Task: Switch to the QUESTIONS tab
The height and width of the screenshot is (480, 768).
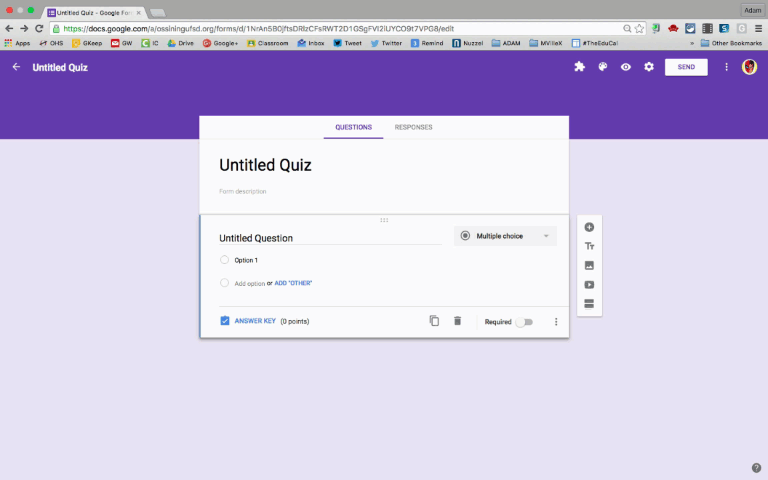Action: tap(354, 127)
